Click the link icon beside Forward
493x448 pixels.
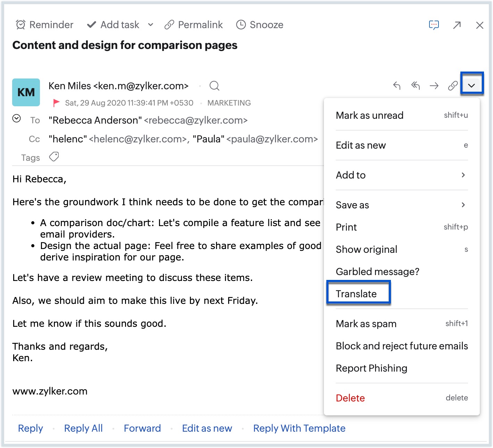point(453,85)
